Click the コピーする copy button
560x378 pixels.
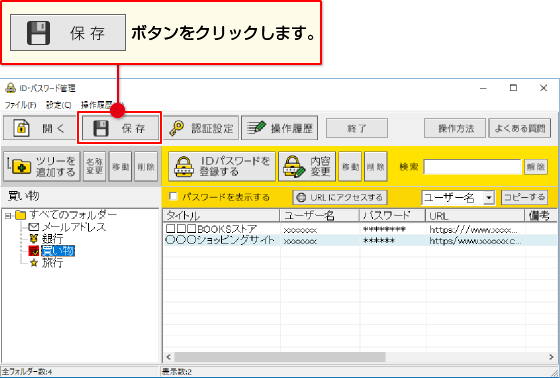click(524, 197)
